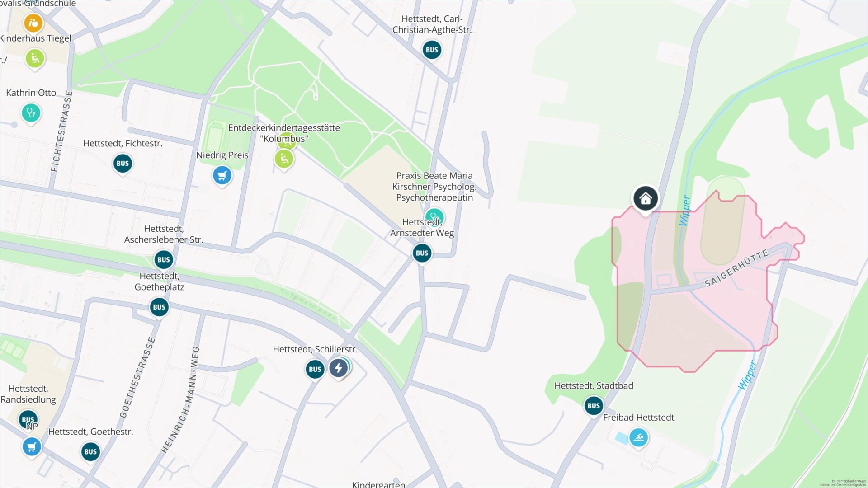
Task: Click the upper Wipper river label
Action: [685, 211]
